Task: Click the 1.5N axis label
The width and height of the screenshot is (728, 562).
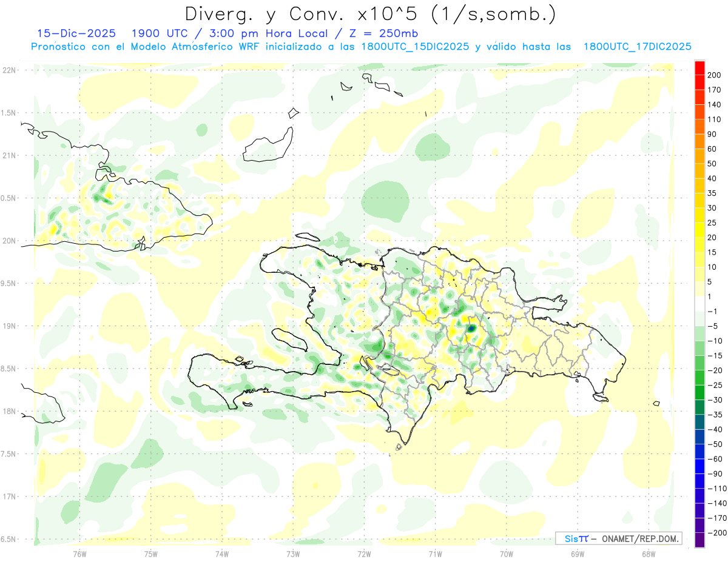Action: [9, 113]
